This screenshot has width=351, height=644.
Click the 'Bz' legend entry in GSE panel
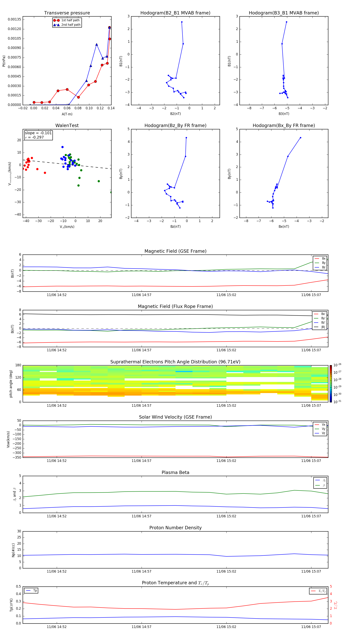click(320, 267)
